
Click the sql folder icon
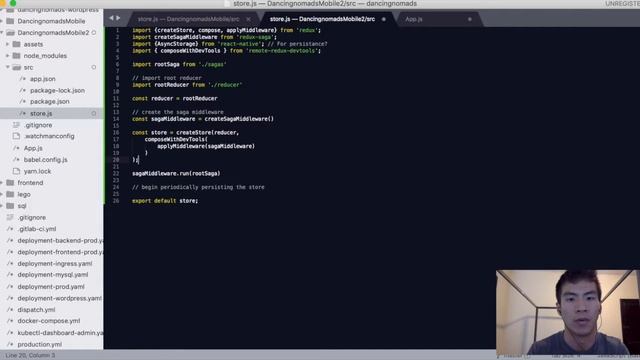point(10,206)
